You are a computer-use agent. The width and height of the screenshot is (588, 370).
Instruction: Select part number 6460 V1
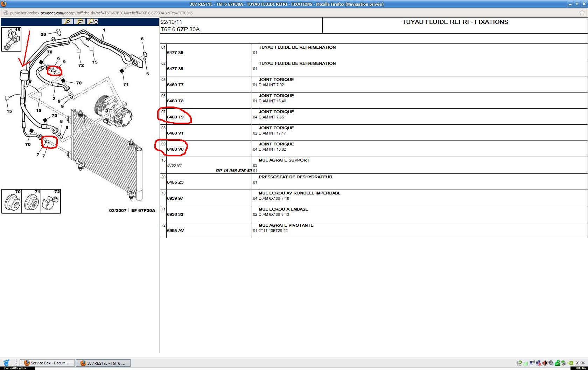(175, 133)
